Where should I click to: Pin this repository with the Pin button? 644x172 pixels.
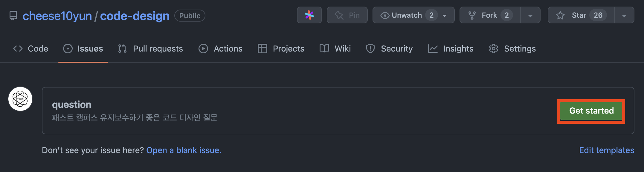click(347, 15)
